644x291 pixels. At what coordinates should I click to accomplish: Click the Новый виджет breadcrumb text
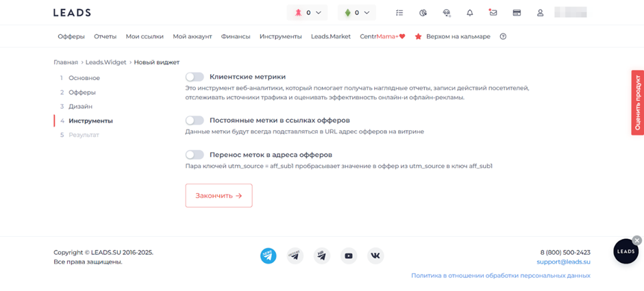click(157, 62)
